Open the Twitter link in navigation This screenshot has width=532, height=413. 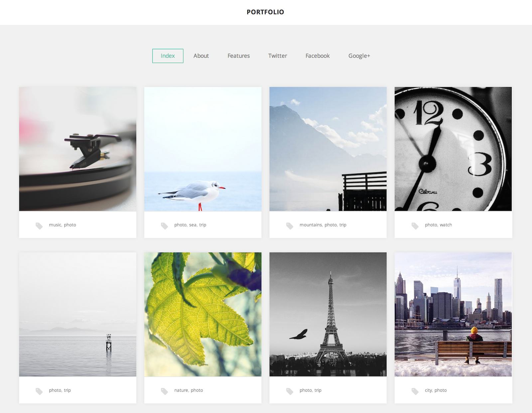[278, 56]
